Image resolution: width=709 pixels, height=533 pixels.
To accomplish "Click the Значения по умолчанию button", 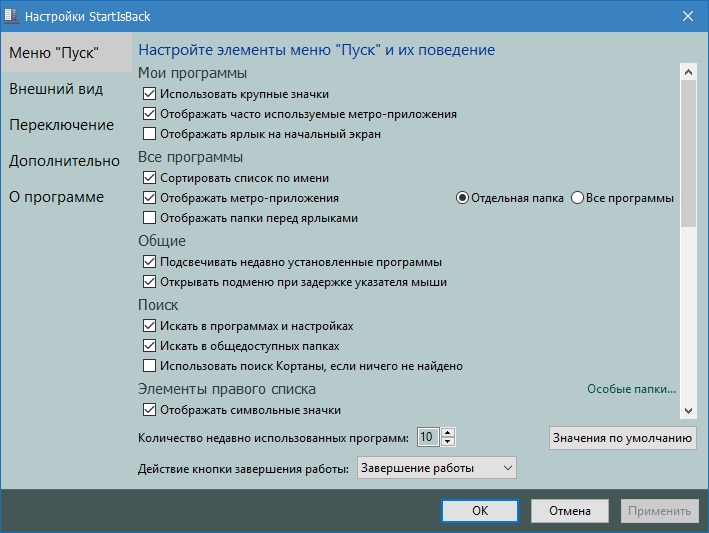I will [x=623, y=438].
